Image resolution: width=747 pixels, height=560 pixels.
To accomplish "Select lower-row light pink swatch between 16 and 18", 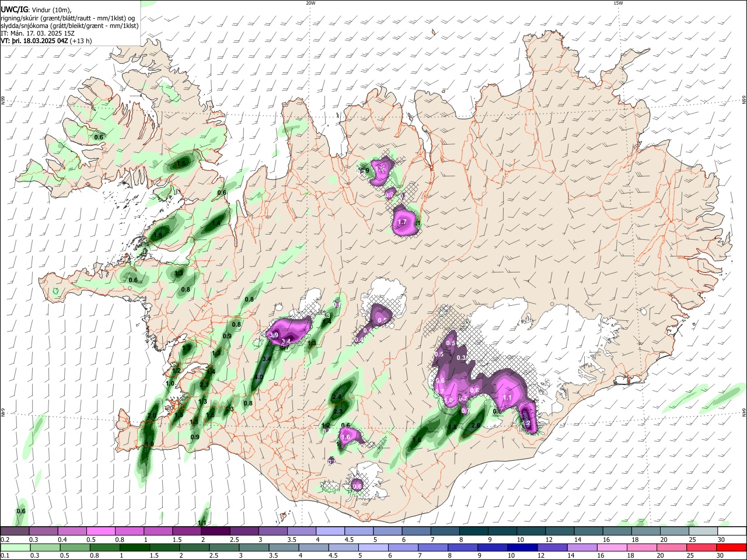I will point(612,547).
